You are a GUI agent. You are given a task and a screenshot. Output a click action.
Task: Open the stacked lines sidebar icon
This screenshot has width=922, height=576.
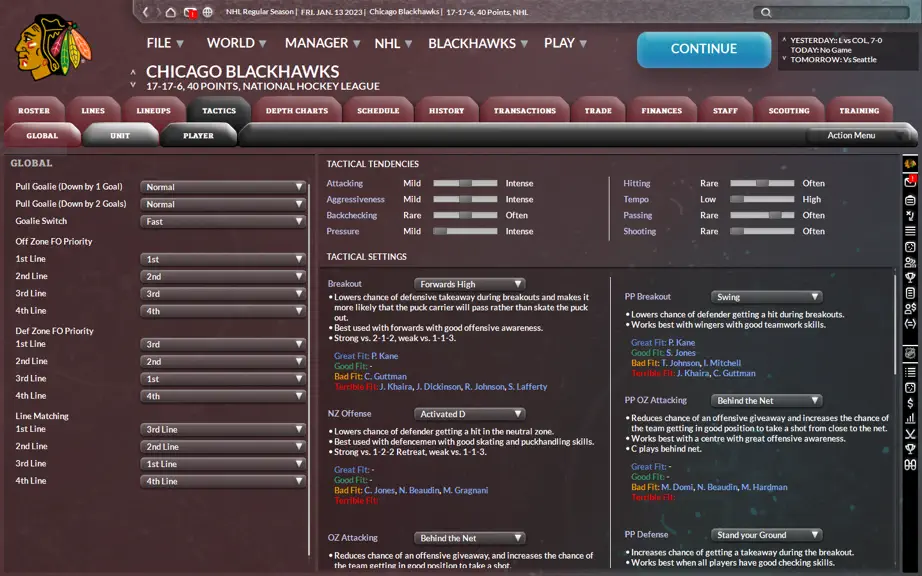tap(910, 231)
